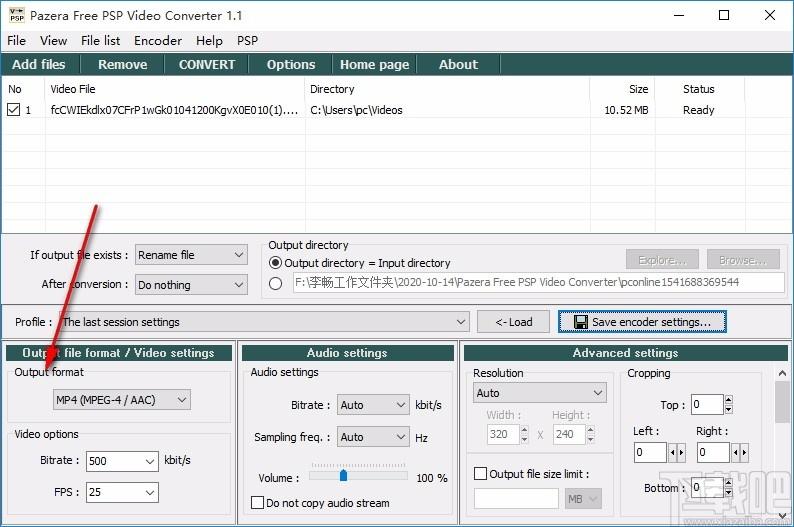Click the No column header
794x527 pixels.
point(23,89)
